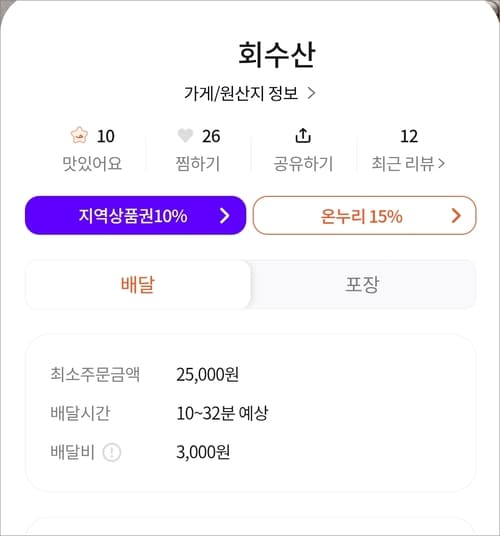Click arrow on 지역상품권10% banner
The height and width of the screenshot is (536, 500).
tap(225, 216)
